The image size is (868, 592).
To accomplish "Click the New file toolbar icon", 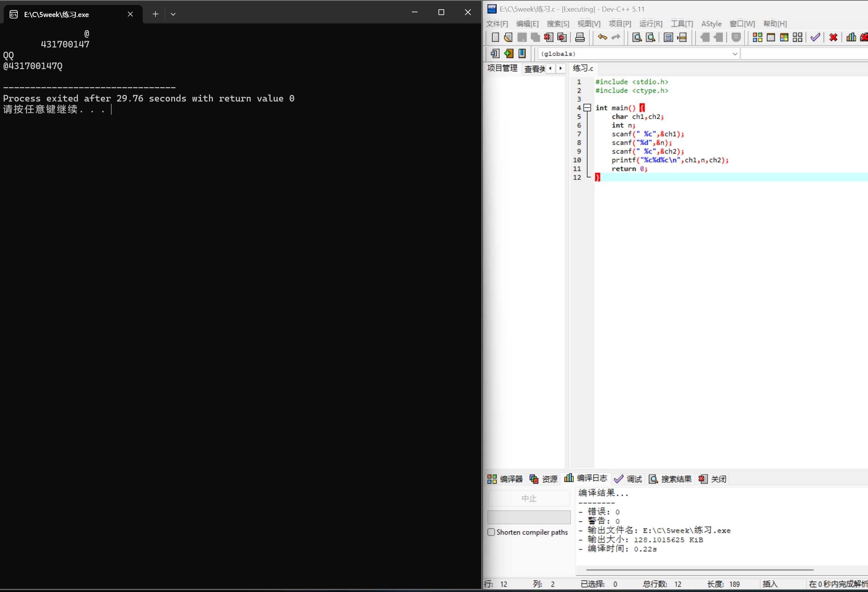I will click(495, 37).
